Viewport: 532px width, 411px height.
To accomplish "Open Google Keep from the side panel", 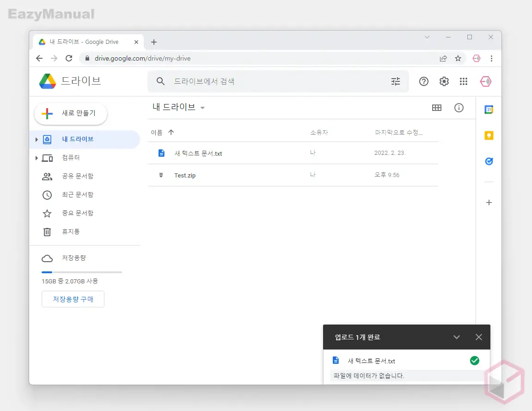I will click(489, 135).
